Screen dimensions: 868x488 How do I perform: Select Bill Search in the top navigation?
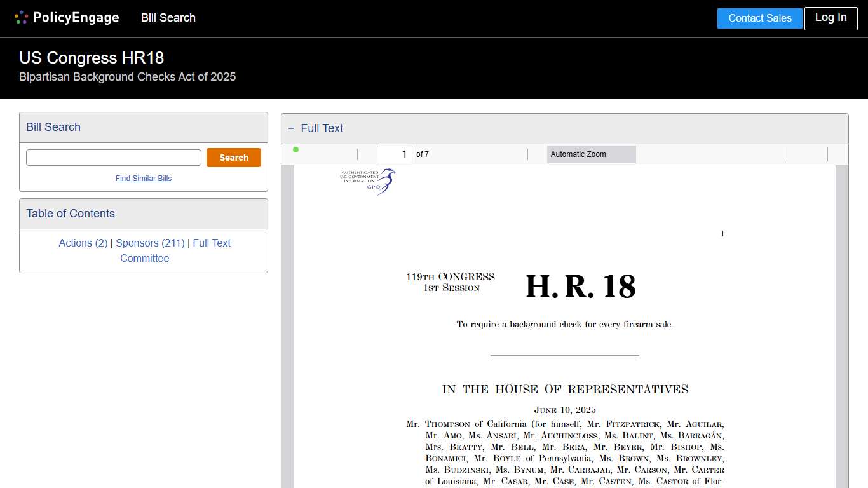coord(168,18)
